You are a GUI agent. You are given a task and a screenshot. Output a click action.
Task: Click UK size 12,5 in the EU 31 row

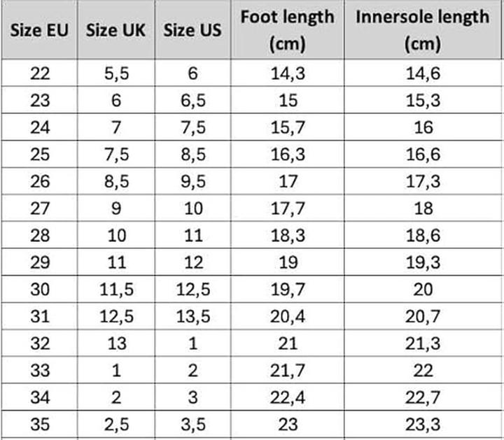pos(116,316)
